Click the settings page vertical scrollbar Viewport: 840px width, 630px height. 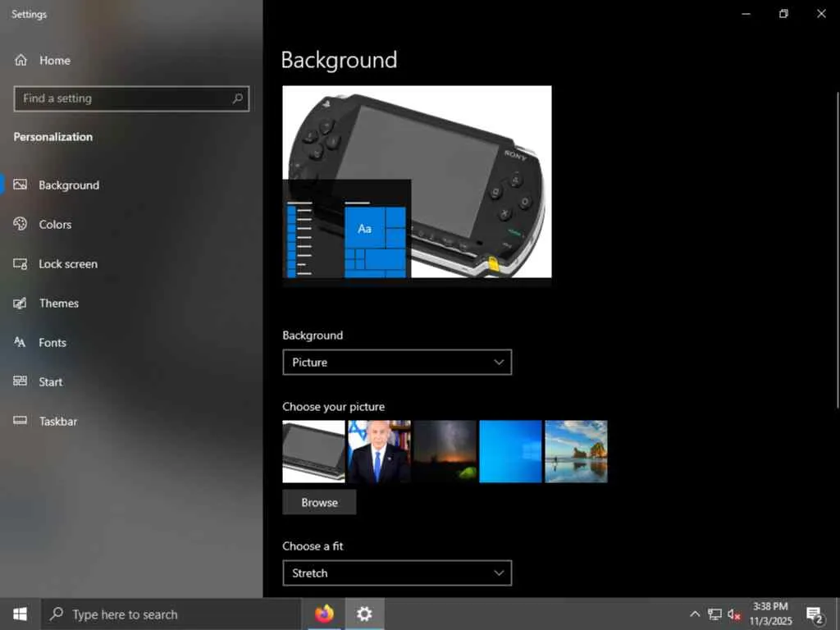click(x=838, y=250)
